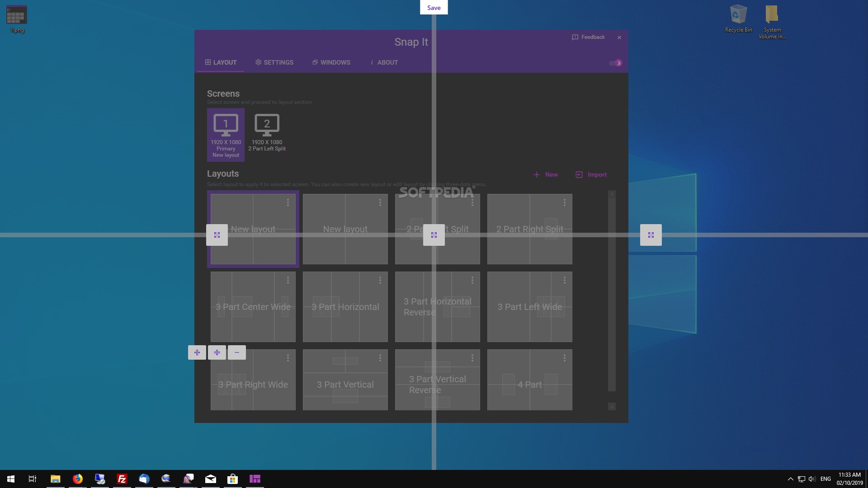Click the network icon in the system tray
The image size is (868, 488).
point(801,479)
